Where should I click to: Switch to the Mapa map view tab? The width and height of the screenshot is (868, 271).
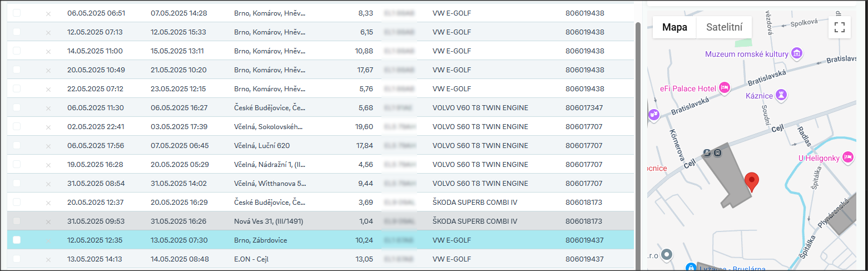click(674, 27)
